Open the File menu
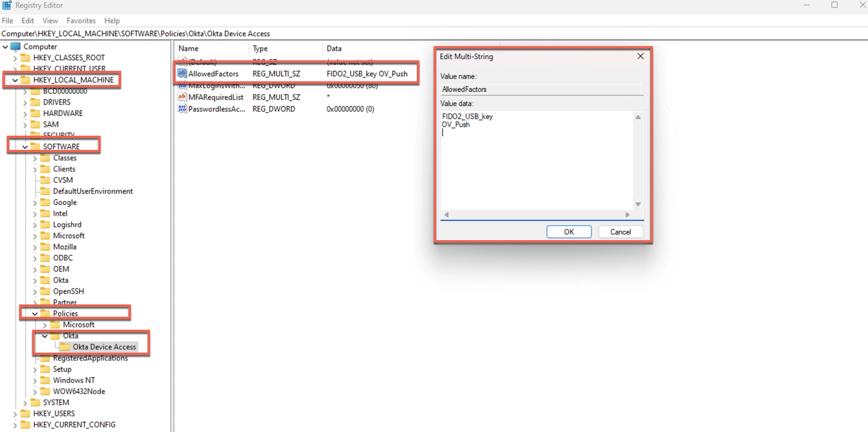Viewport: 868px width, 432px height. coord(7,21)
